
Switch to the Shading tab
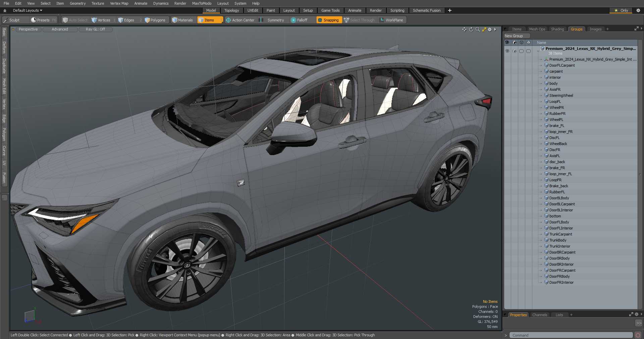pos(557,29)
